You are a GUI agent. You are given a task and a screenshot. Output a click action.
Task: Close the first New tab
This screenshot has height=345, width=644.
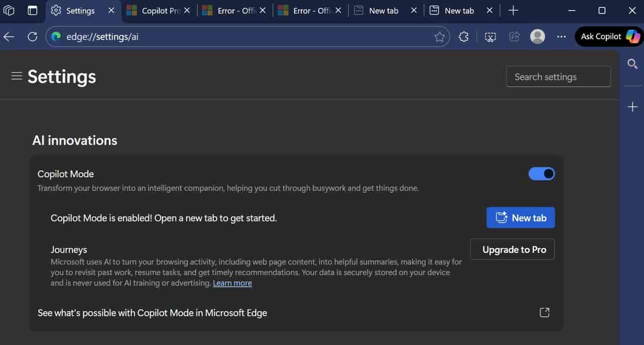point(414,11)
